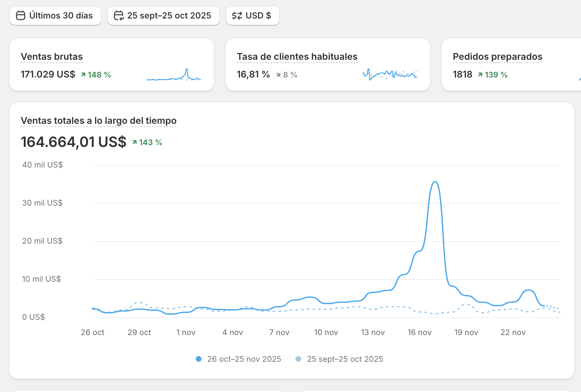Viewport: 581px width, 392px height.
Task: Click the 16,81 % returning rate value
Action: click(x=253, y=74)
